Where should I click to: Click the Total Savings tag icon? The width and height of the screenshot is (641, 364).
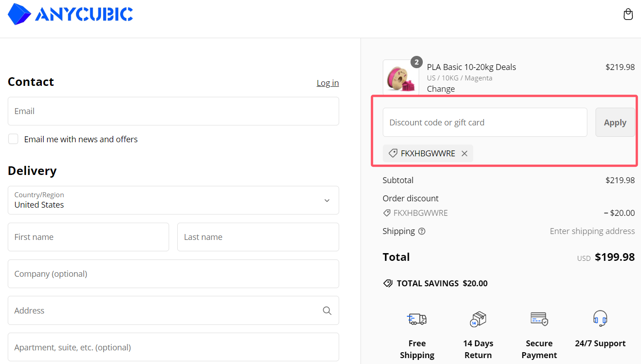(x=388, y=284)
